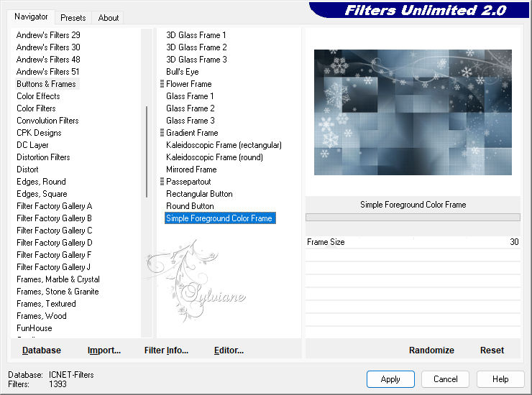The image size is (532, 395).
Task: Select Andrew's Filters 30 category
Action: point(48,47)
